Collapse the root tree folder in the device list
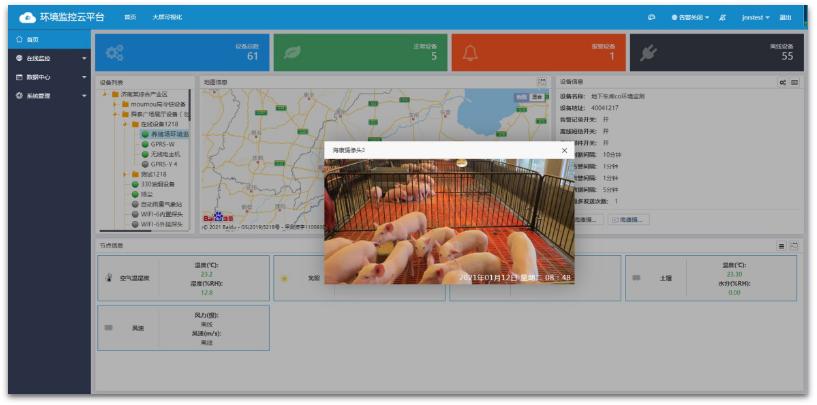Image resolution: width=817 pixels, height=405 pixels. (x=105, y=94)
